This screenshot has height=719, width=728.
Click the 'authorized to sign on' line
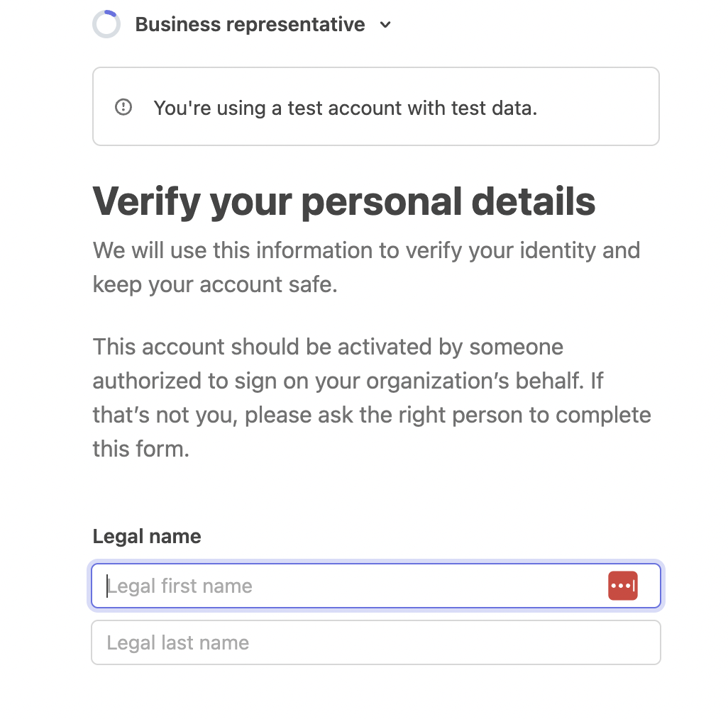pos(348,381)
